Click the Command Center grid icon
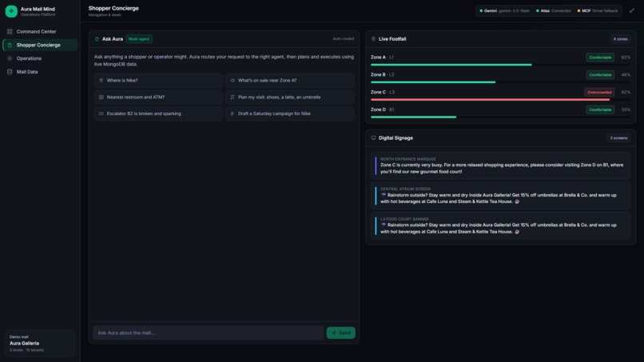 pos(10,32)
